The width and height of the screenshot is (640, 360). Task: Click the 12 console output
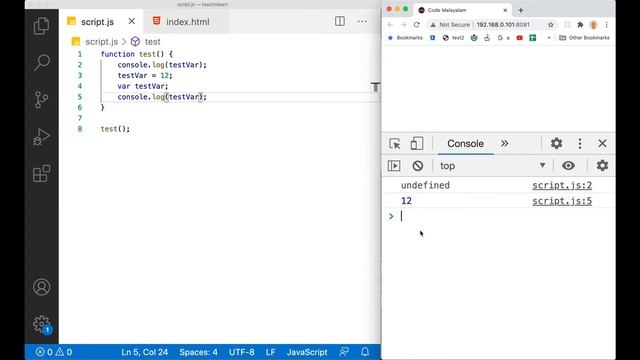[406, 201]
